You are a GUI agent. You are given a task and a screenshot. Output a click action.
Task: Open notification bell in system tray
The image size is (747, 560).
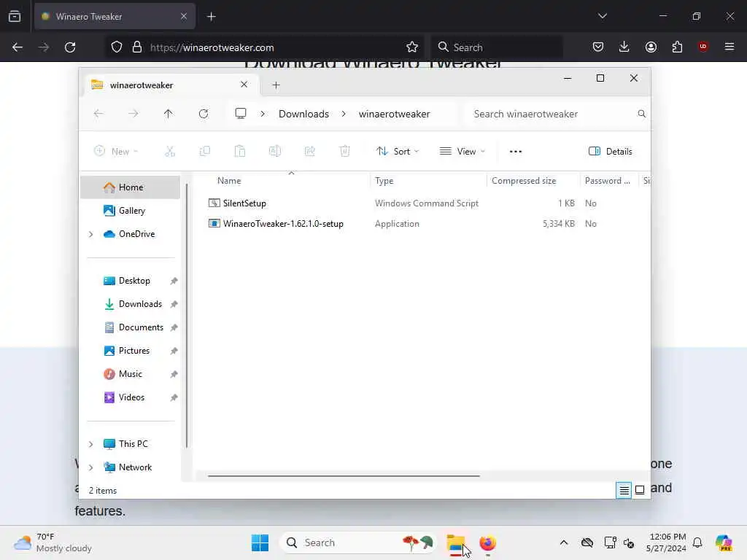[697, 542]
